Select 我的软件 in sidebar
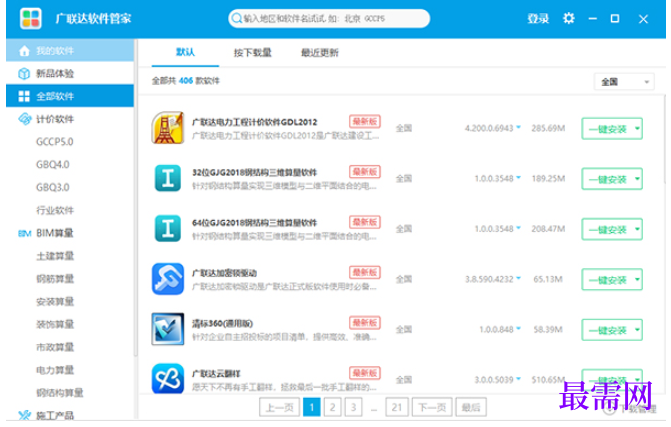This screenshot has height=427, width=671. click(x=70, y=51)
